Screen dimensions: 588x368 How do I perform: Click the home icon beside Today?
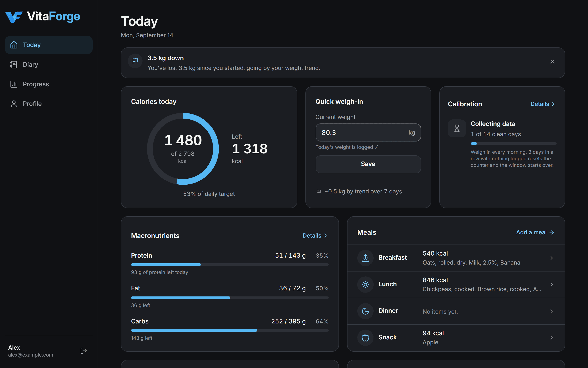(x=14, y=45)
